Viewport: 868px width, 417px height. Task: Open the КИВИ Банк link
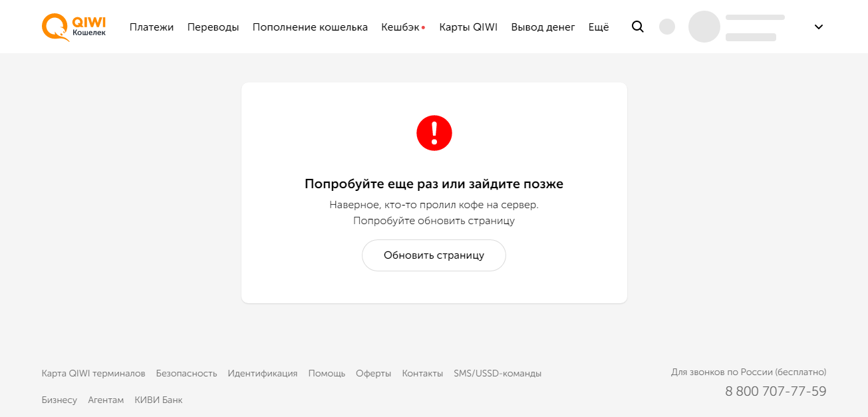pos(158,400)
